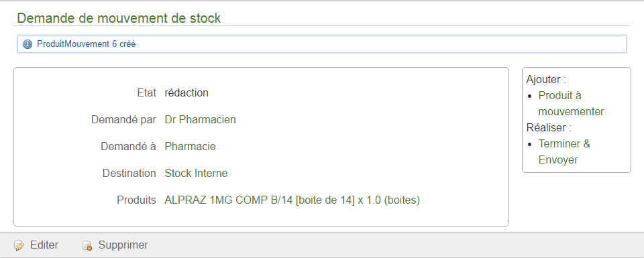Click the Demandé par field label
Image resolution: width=644 pixels, height=258 pixels.
click(x=123, y=120)
